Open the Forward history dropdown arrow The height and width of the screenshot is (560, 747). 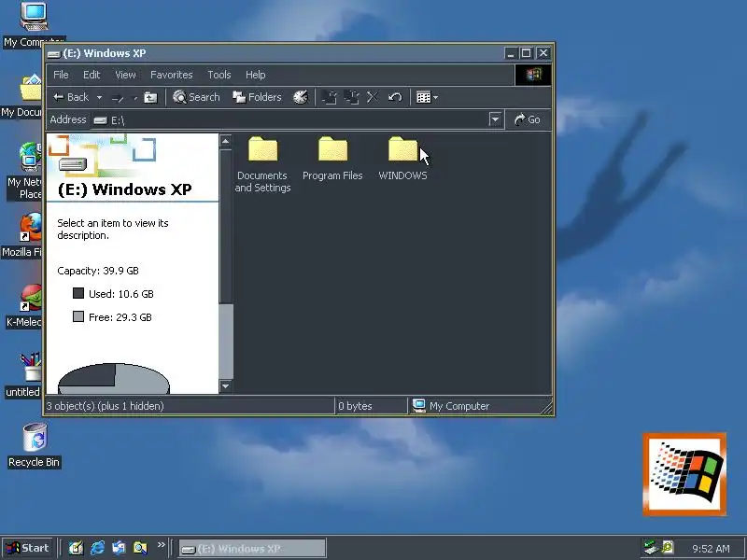(134, 98)
